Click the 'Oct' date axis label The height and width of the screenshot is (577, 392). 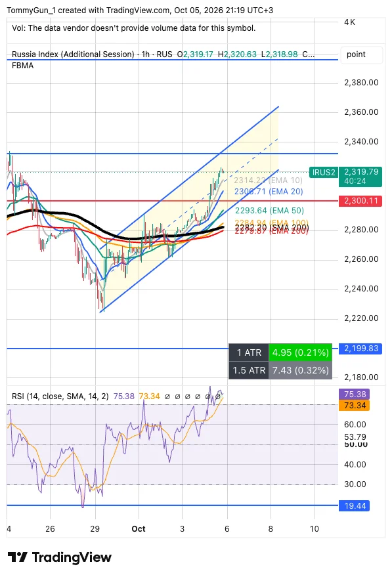click(x=139, y=529)
